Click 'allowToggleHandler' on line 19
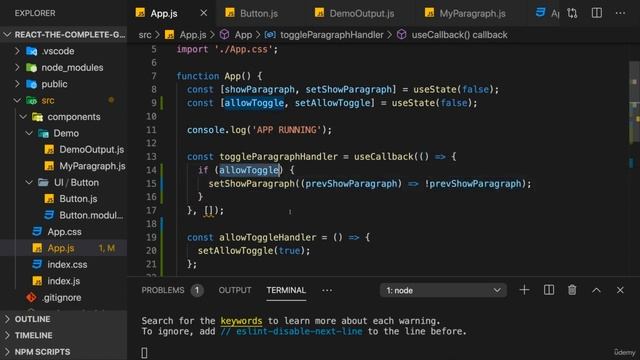Image resolution: width=640 pixels, height=360 pixels. 267,238
